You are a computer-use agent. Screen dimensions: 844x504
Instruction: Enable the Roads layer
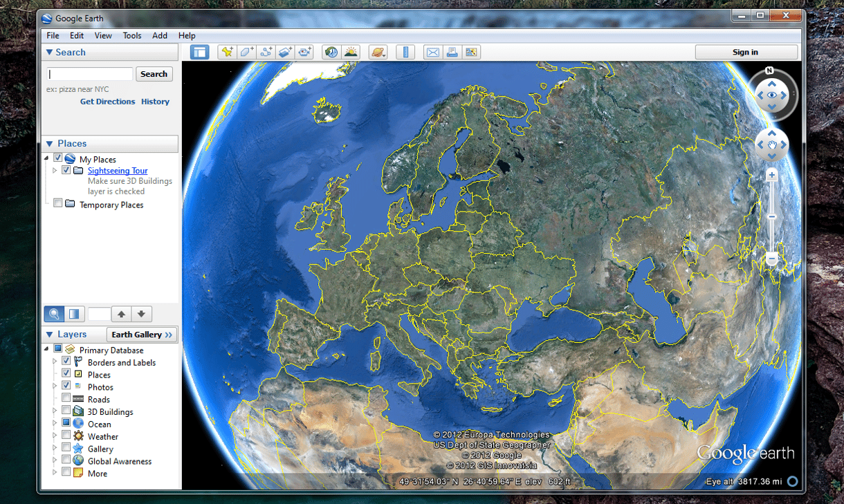66,398
